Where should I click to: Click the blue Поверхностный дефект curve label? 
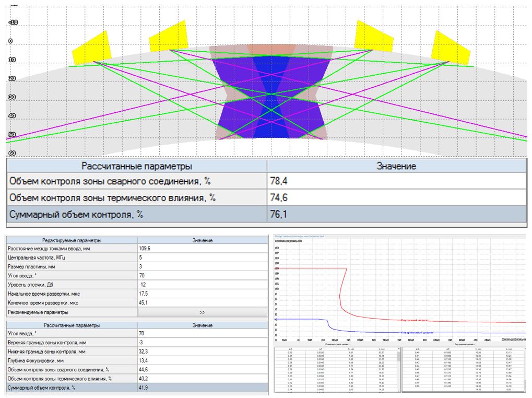(418, 332)
